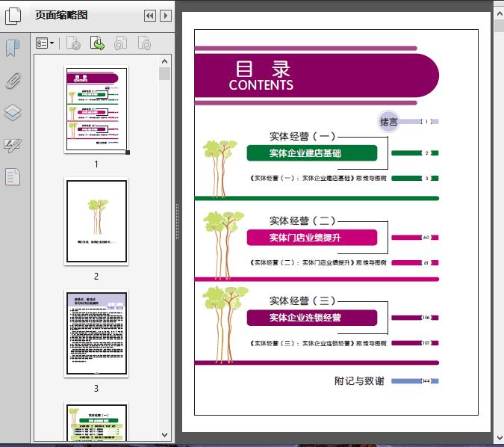
Task: Click 实体经营（二）section title
Action: coord(302,221)
